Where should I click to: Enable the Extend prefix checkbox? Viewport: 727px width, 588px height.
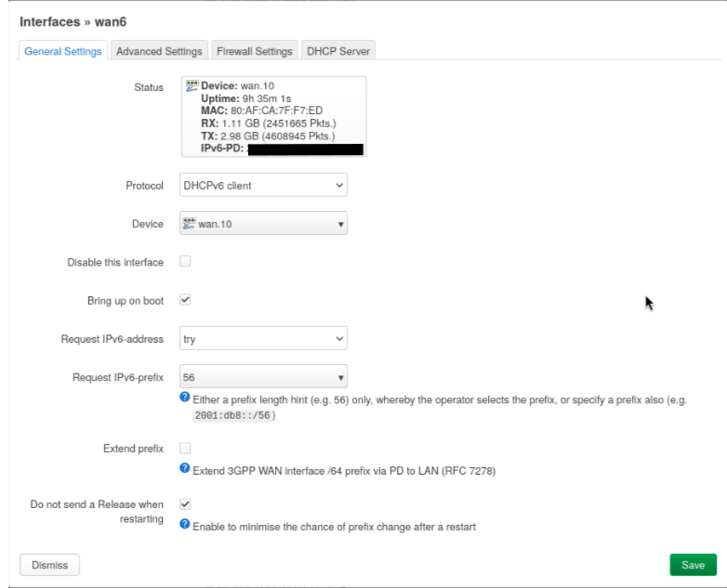(185, 448)
